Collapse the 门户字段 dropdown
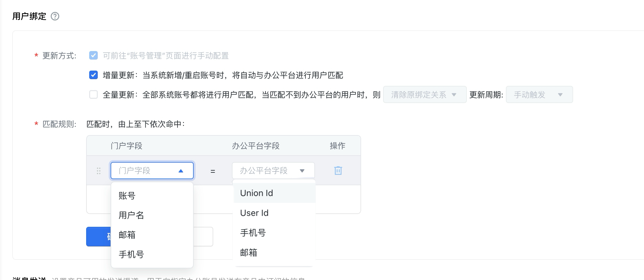This screenshot has width=644, height=280. [152, 171]
